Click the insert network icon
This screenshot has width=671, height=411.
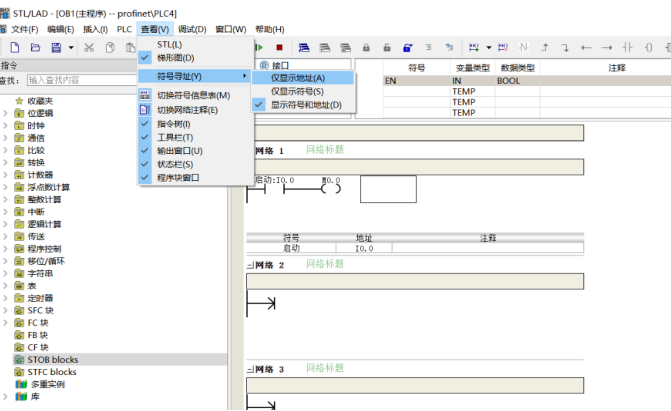coord(474,48)
